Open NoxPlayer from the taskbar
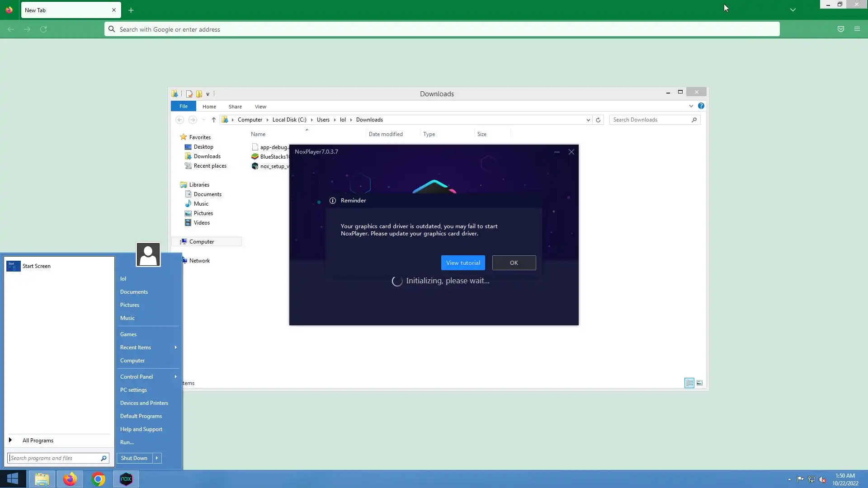Screen dimensions: 868x488 pos(126,479)
